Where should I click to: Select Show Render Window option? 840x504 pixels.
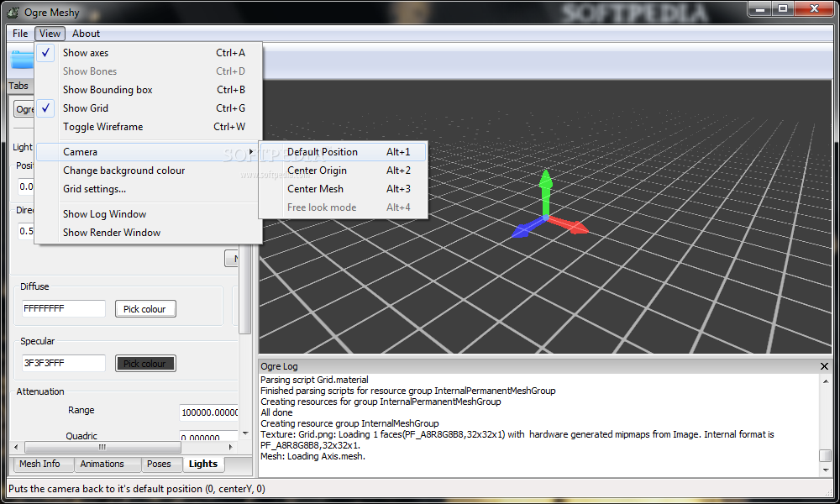(x=149, y=233)
